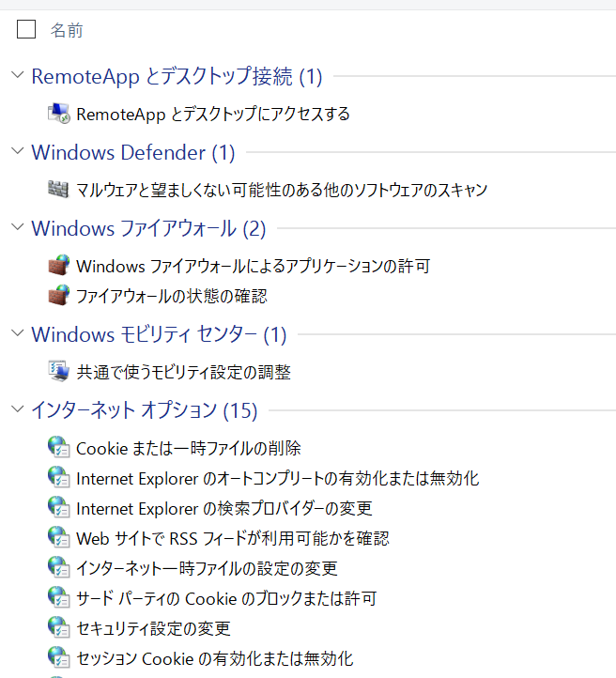616x678 pixels.
Task: Collapse the Windows ファイアウォール group chevron
Action: (17, 226)
